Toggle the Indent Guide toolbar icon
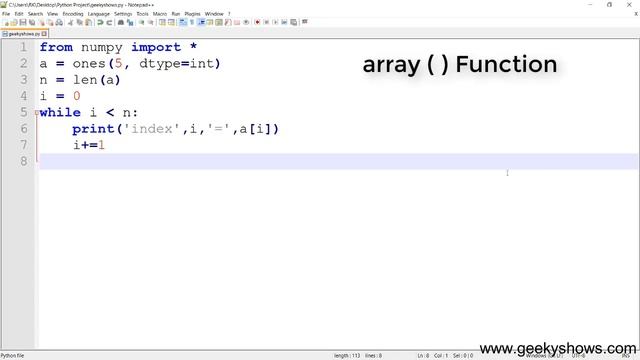This screenshot has width=640, height=360. (x=201, y=22)
